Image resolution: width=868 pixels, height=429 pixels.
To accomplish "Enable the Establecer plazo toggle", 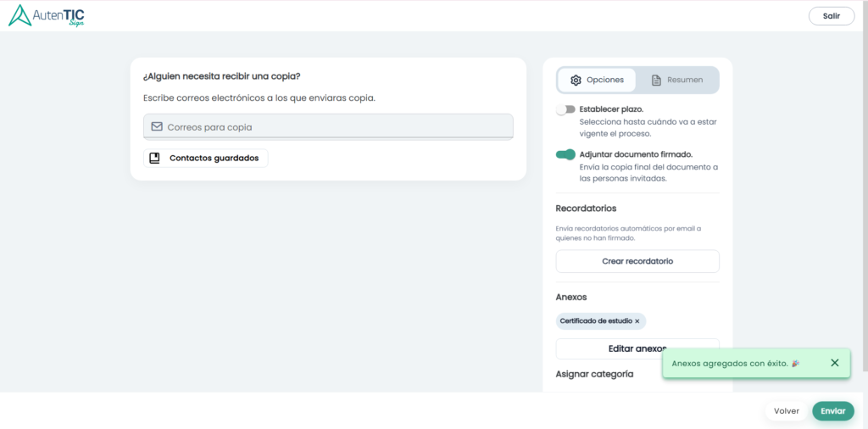I will (x=565, y=109).
